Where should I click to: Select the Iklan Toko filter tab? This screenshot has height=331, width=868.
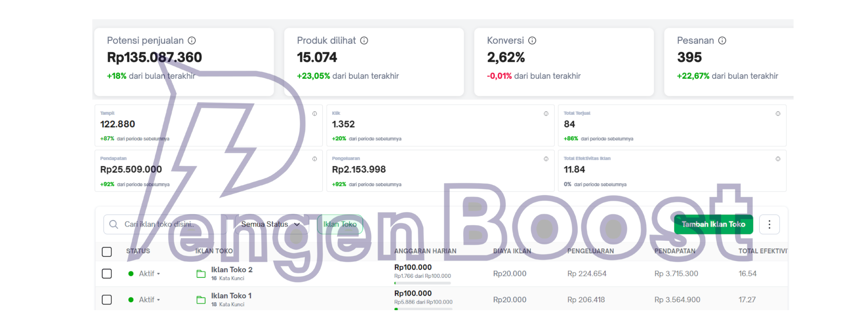tap(340, 224)
